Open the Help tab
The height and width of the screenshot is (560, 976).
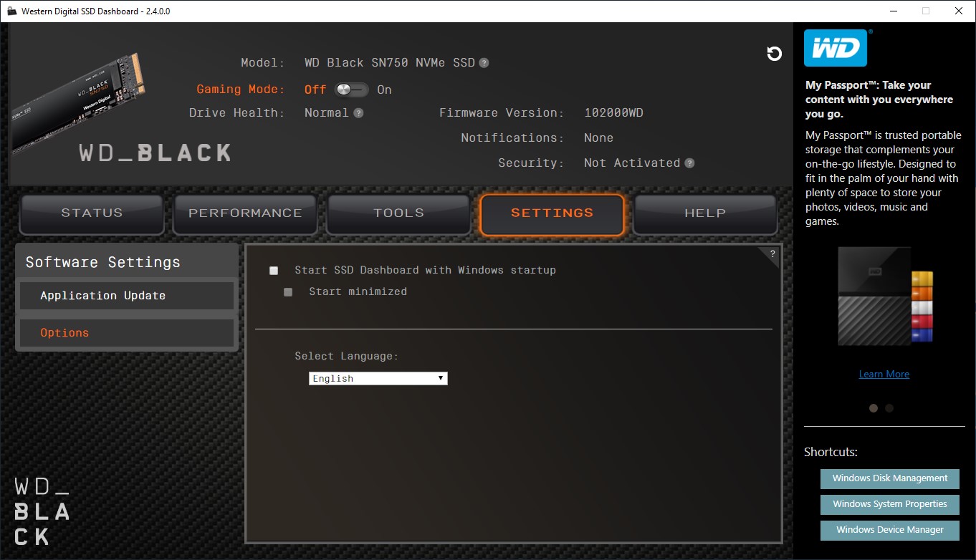[x=705, y=213]
